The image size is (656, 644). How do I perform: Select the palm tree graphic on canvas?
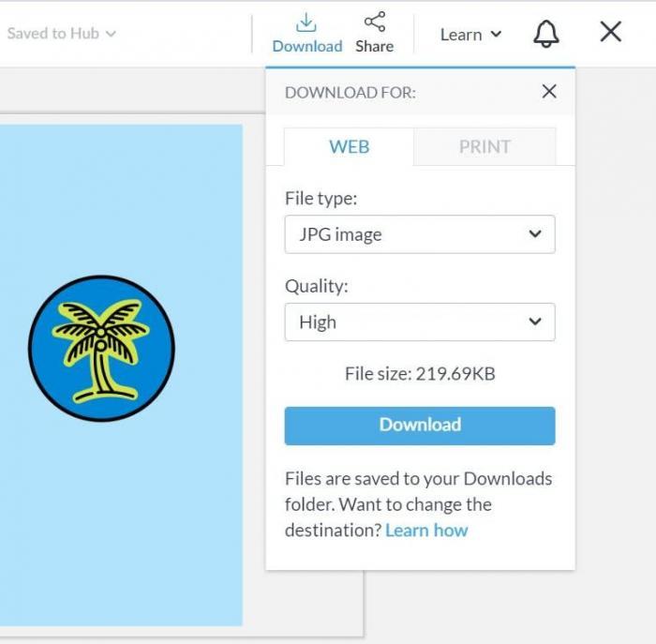[101, 348]
